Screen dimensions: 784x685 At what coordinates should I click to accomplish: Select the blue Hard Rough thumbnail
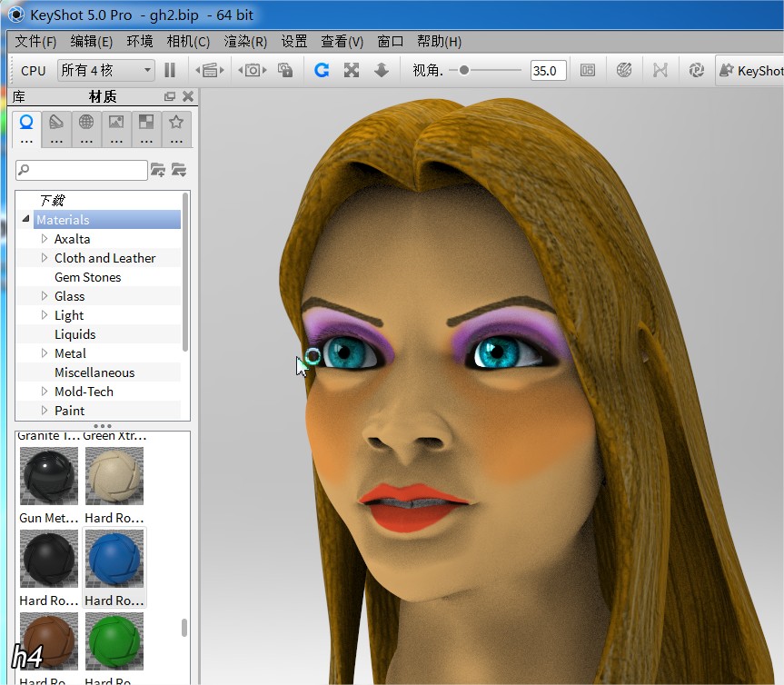[114, 559]
